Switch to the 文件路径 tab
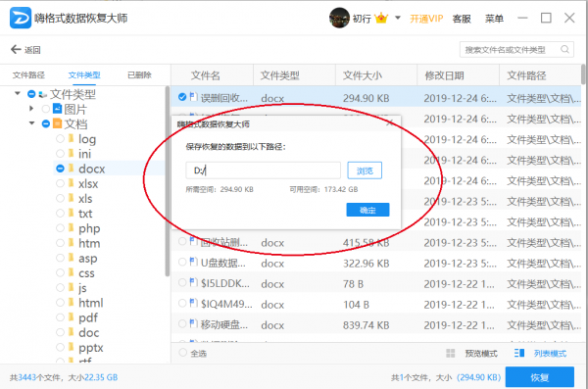The width and height of the screenshot is (588, 389). click(28, 75)
